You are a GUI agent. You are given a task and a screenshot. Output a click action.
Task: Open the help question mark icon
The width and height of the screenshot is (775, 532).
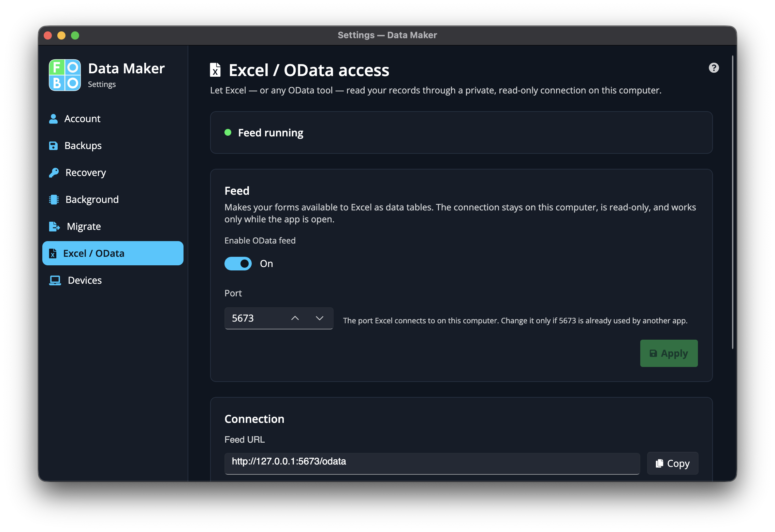(x=714, y=68)
